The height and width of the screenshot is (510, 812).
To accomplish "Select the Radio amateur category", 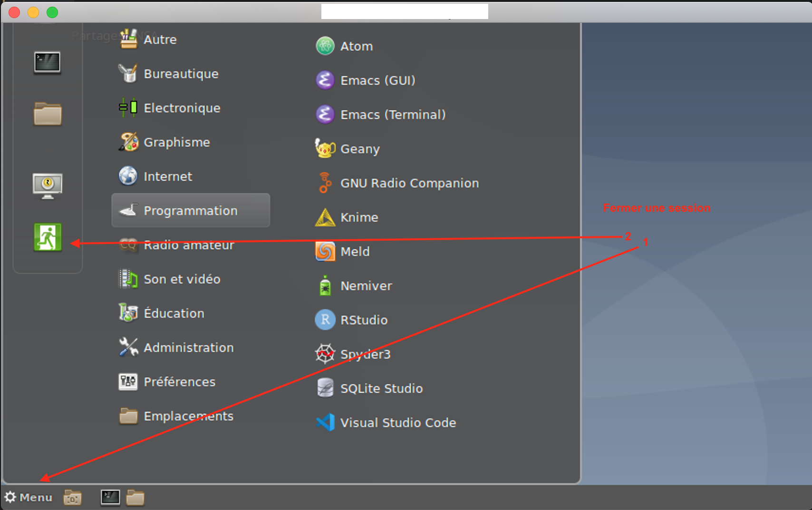I will pos(191,245).
